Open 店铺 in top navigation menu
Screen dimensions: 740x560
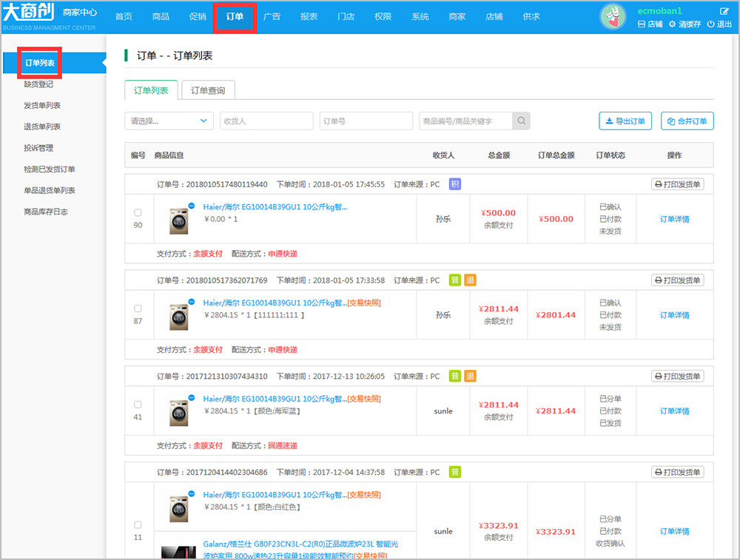[494, 16]
